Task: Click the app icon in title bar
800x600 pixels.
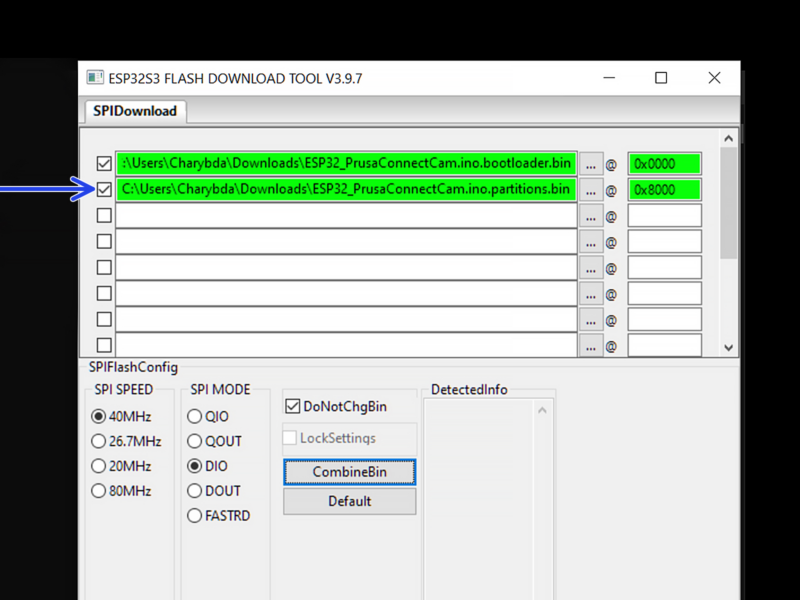Action: 95,78
